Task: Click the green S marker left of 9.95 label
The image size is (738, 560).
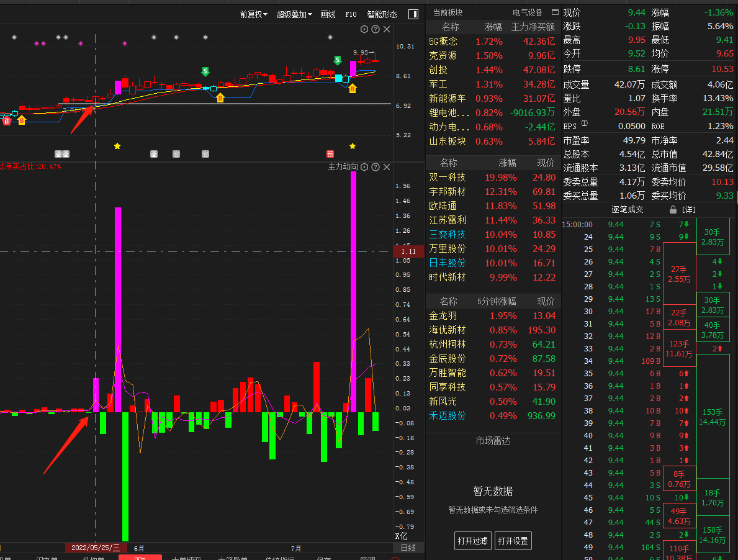Action: [338, 60]
